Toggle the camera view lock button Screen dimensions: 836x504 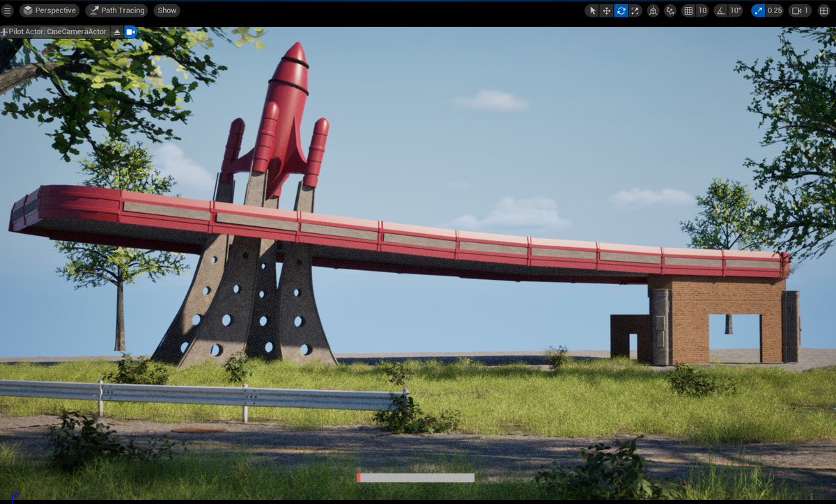click(130, 31)
